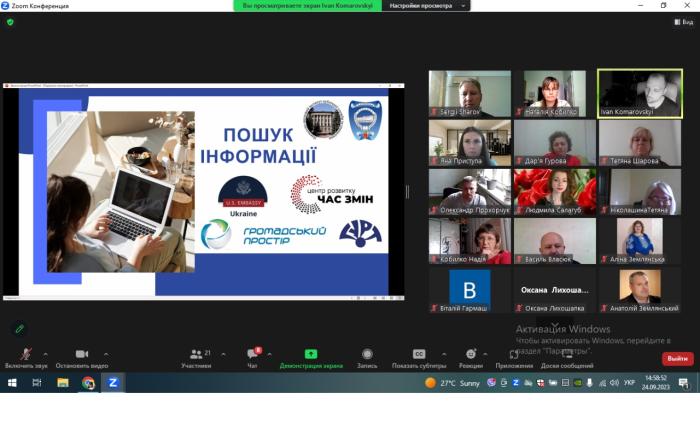Viewport: 700px width, 441px height.
Task: Toggle Показать субтитры captions
Action: point(419,354)
